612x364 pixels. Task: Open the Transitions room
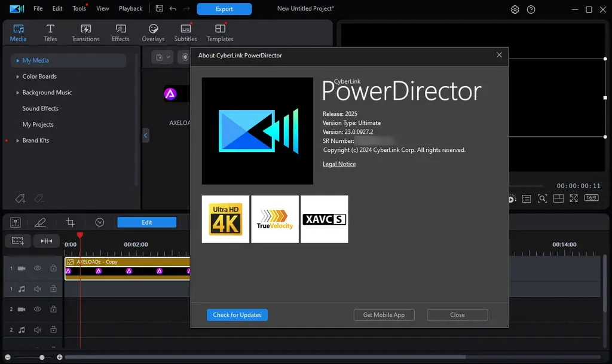click(85, 33)
